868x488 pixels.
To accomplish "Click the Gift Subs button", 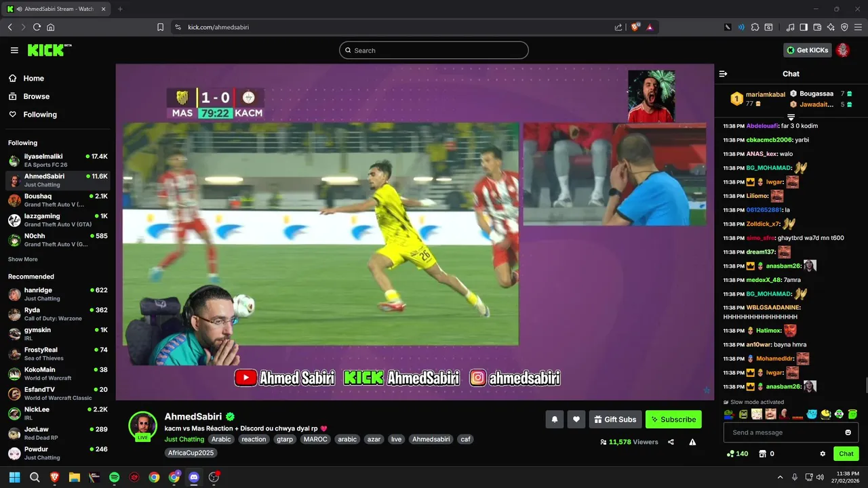I will [x=615, y=420].
